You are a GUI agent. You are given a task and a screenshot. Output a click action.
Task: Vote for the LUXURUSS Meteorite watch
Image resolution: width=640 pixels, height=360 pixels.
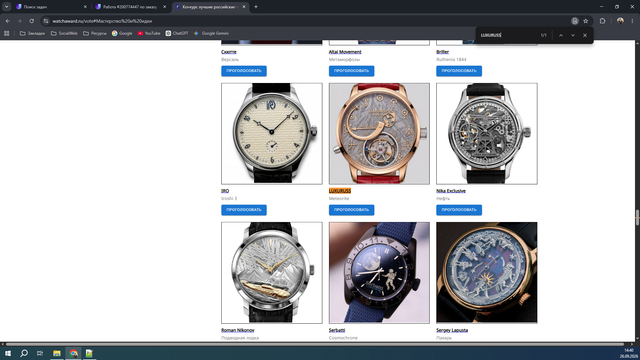coord(351,210)
